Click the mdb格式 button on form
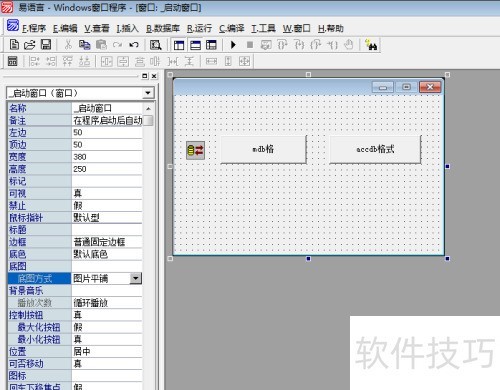The height and width of the screenshot is (390, 500). tap(263, 149)
